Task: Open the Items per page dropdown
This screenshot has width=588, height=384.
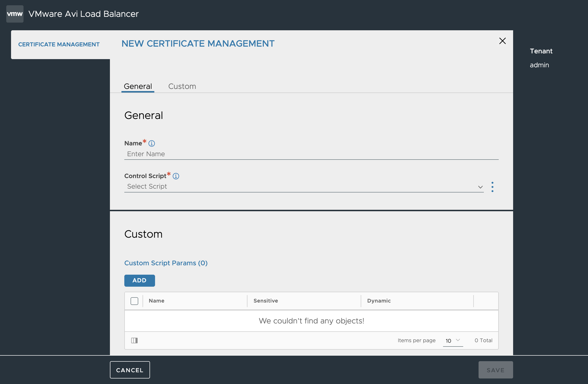Action: coord(453,341)
